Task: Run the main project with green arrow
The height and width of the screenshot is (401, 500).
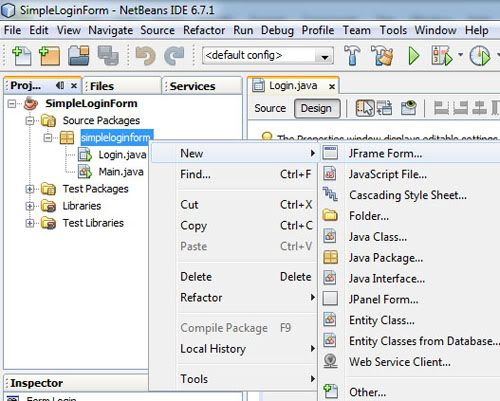Action: pyautogui.click(x=414, y=56)
